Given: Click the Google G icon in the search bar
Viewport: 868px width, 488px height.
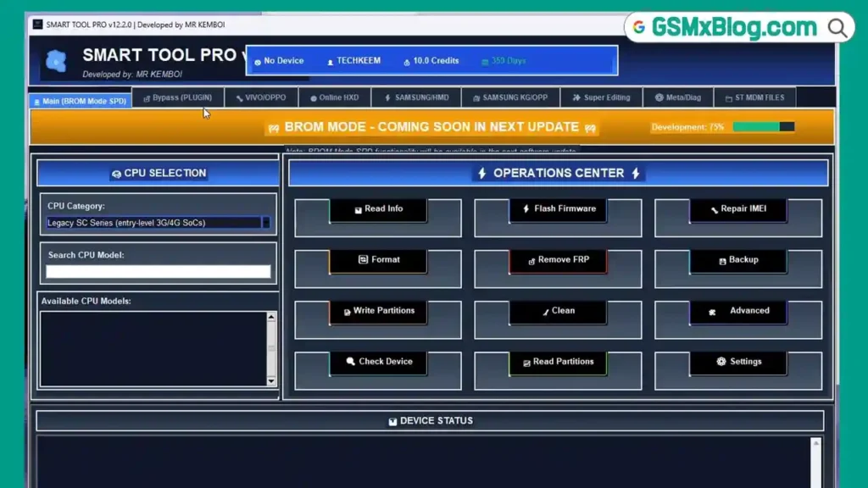Looking at the screenshot, I should (x=639, y=27).
